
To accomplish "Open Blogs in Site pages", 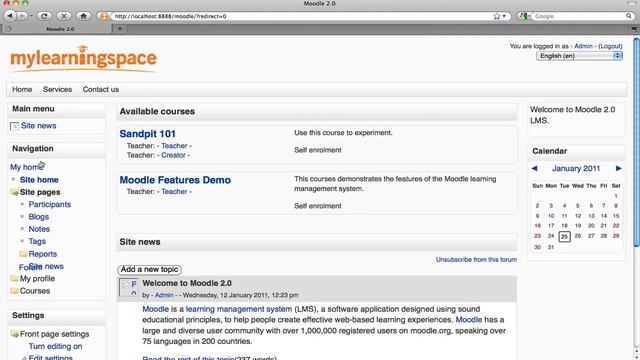I will (39, 217).
